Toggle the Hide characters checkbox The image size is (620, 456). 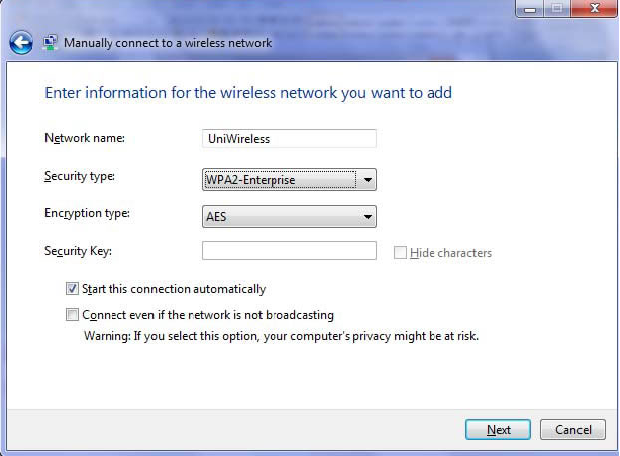tap(400, 252)
